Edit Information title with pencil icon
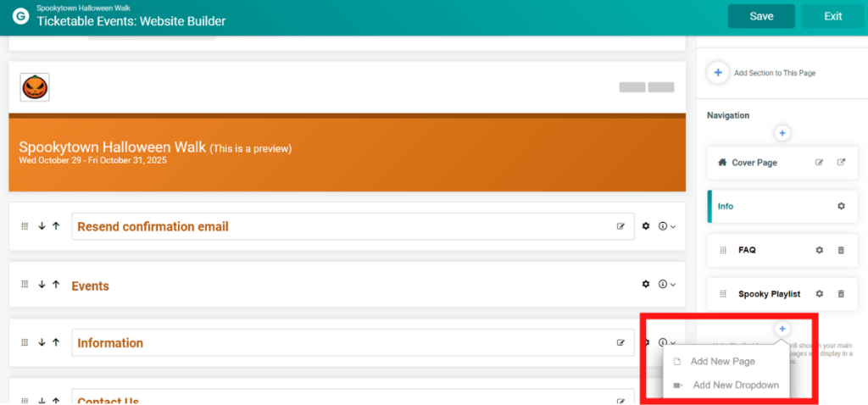Viewport: 868px width, 405px height. tap(620, 342)
